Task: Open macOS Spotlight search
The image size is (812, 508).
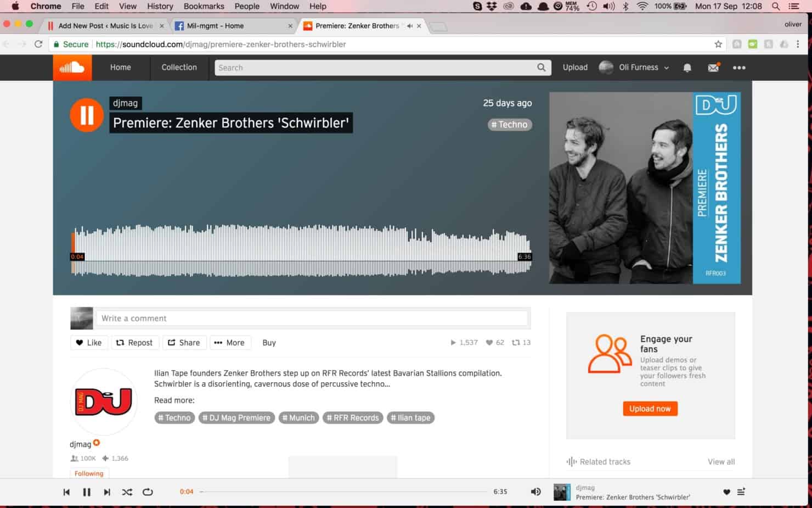Action: [x=776, y=6]
